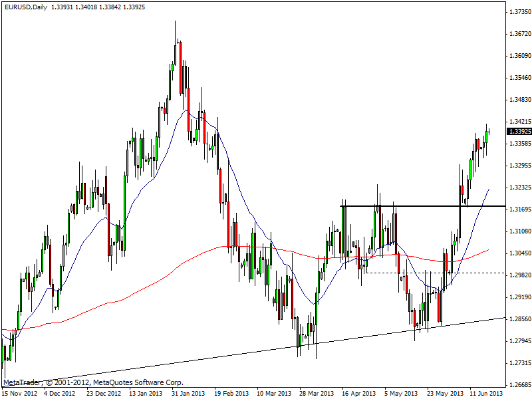
Task: Click the ascending black trendline
Action: [199, 362]
